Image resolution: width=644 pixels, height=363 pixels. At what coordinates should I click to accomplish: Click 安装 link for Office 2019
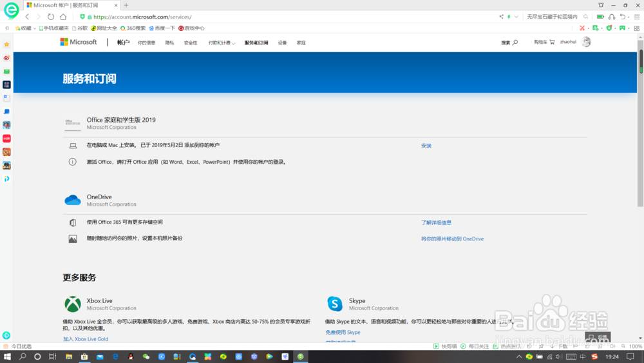(426, 146)
